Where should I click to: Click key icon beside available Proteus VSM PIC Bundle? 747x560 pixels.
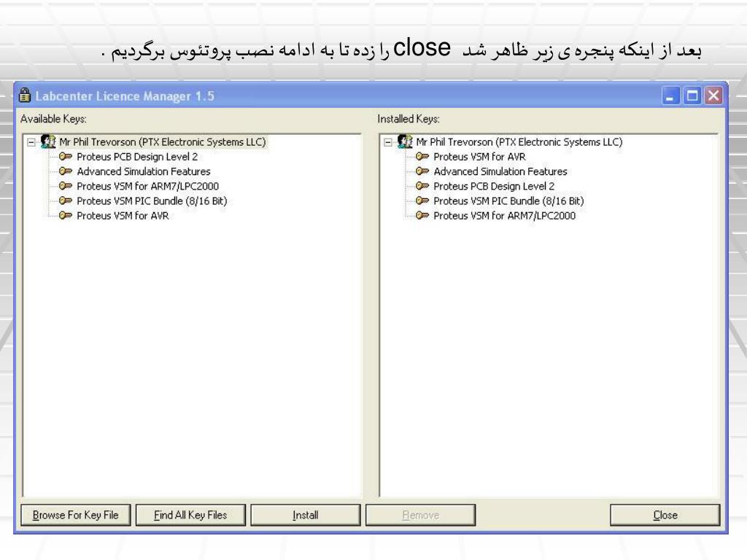[66, 201]
